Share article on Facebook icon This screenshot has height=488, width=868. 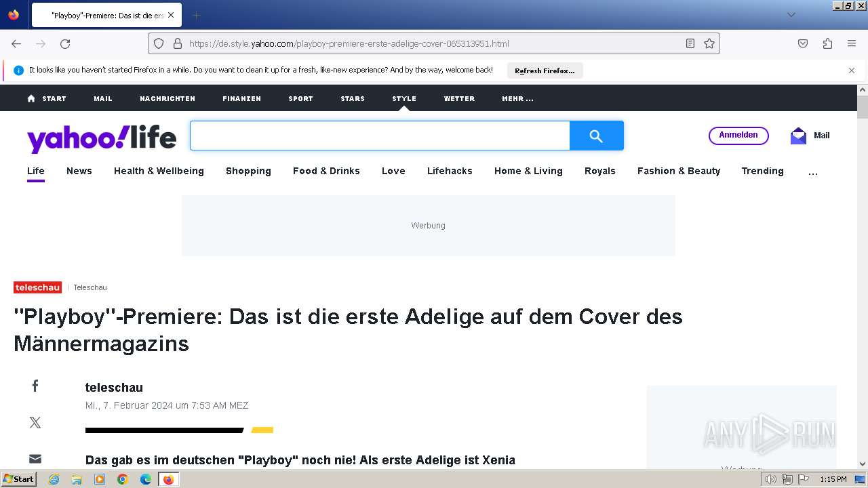[x=35, y=386]
